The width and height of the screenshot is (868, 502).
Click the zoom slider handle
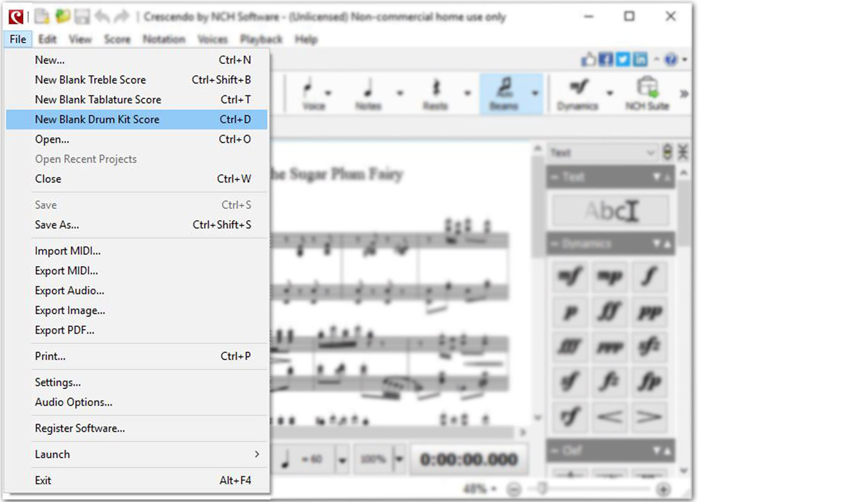tap(543, 489)
